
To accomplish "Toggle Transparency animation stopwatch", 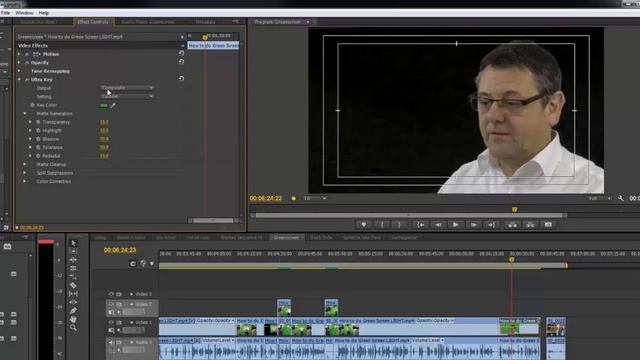I will pyautogui.click(x=38, y=122).
